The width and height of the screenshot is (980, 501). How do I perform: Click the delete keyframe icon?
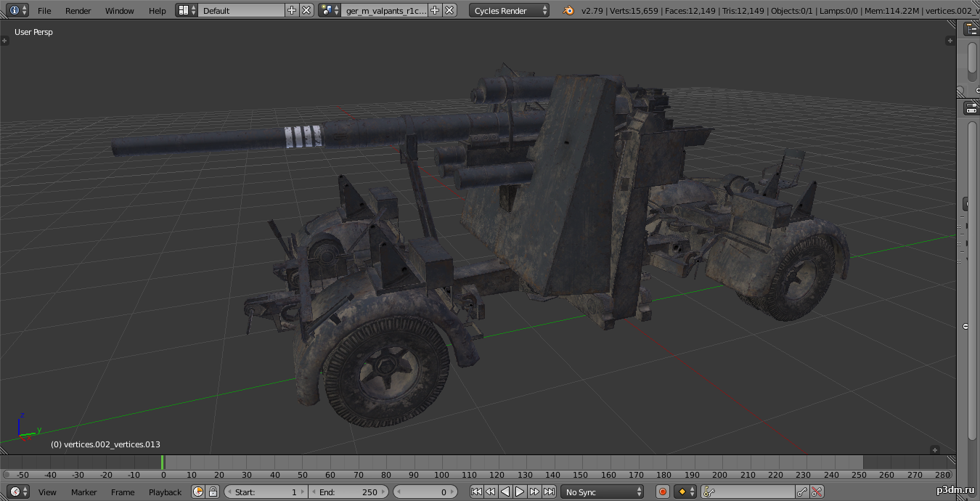coord(817,492)
